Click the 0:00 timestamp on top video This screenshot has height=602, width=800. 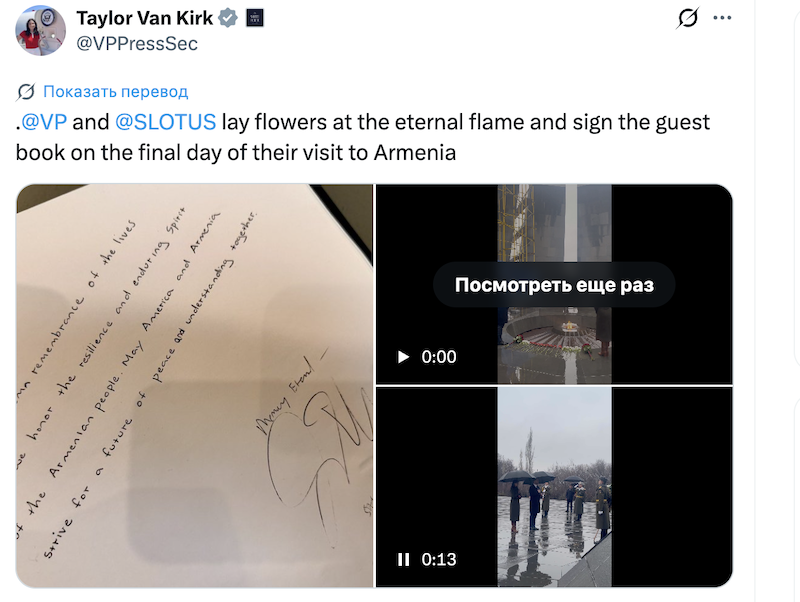click(439, 357)
